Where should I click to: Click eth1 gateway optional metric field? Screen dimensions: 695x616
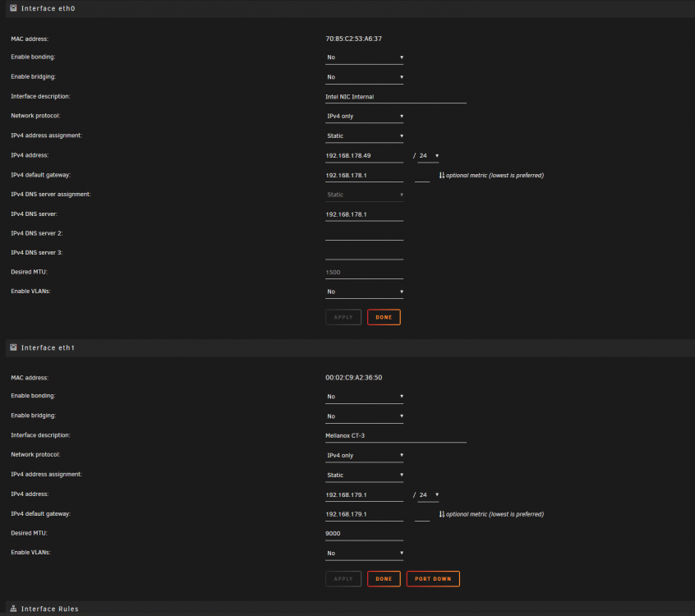click(x=422, y=514)
